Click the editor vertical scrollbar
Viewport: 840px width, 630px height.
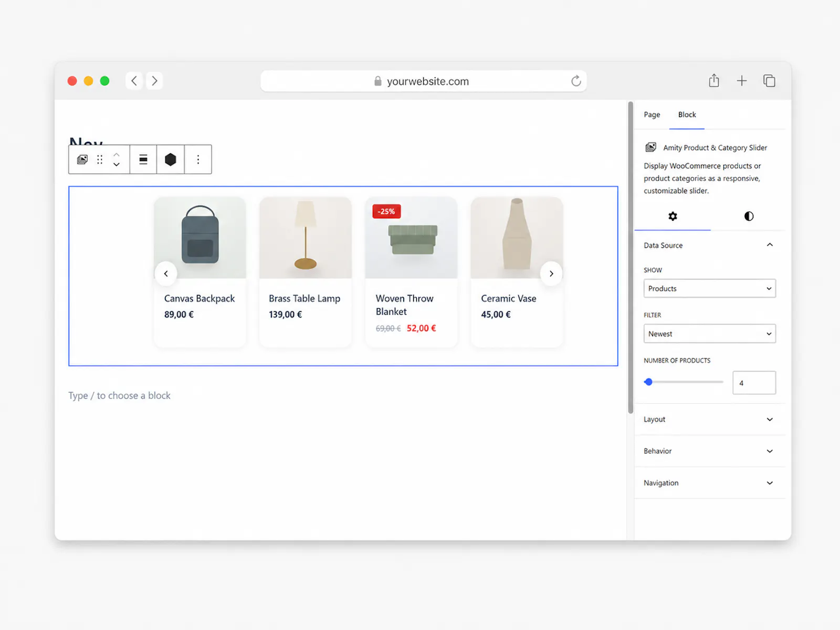click(631, 257)
